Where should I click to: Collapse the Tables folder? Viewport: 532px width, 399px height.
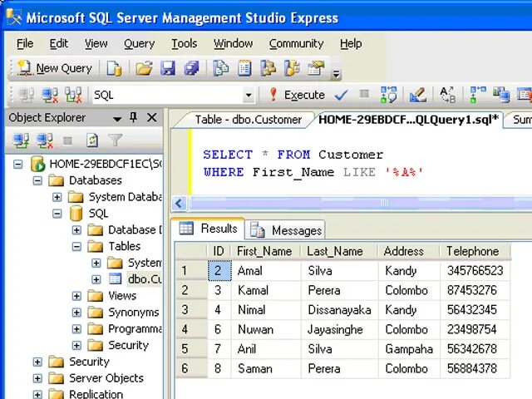76,246
